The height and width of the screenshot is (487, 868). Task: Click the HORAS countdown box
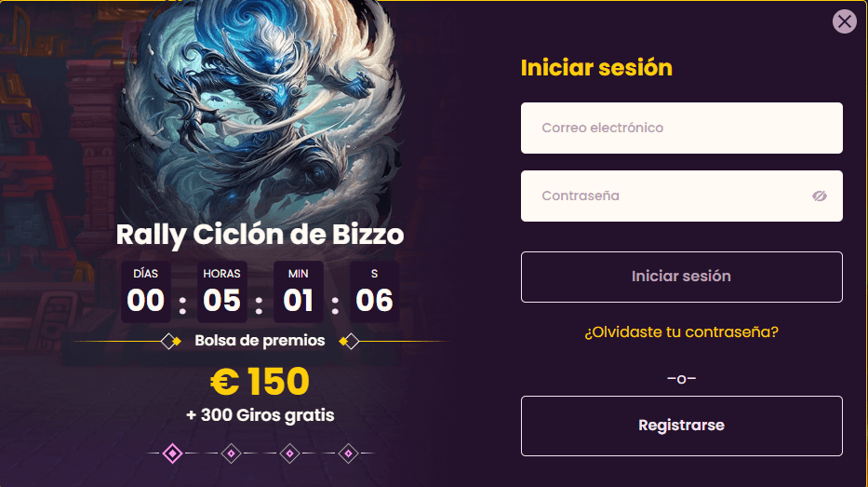coord(222,292)
